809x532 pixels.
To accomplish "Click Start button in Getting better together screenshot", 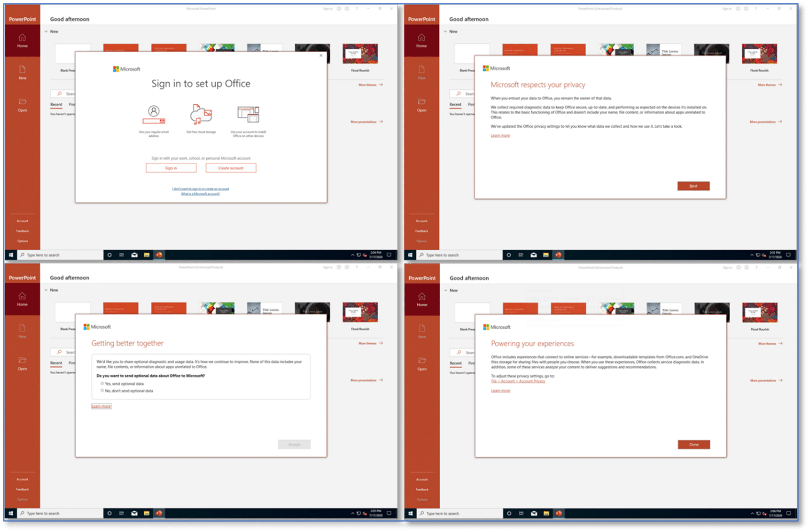I will click(x=11, y=513).
